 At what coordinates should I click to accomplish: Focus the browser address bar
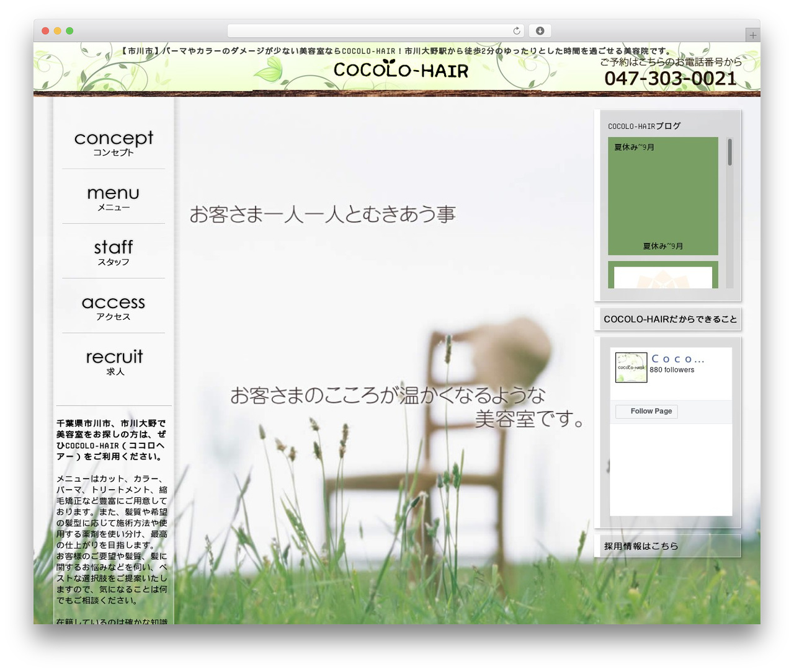(x=376, y=31)
